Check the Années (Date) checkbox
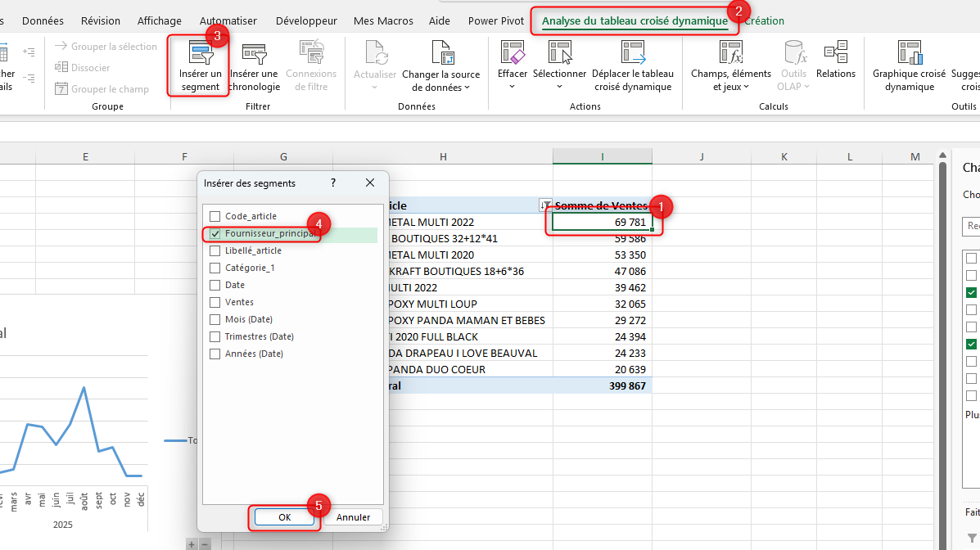 pyautogui.click(x=215, y=354)
